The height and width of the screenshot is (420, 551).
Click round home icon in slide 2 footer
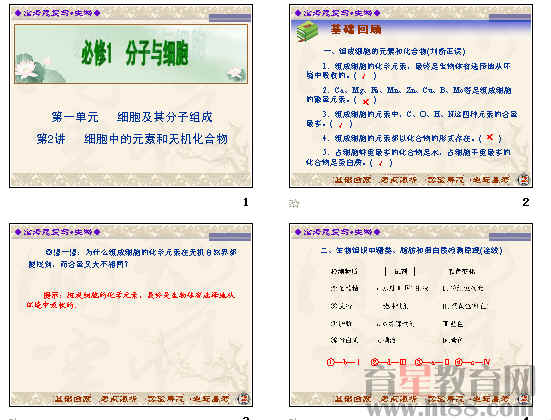pyautogui.click(x=524, y=180)
